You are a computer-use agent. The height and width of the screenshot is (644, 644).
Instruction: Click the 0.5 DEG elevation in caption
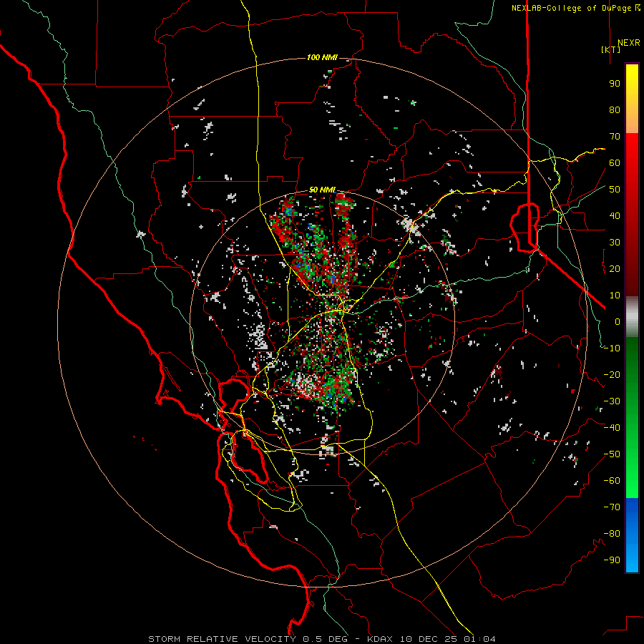point(325,639)
